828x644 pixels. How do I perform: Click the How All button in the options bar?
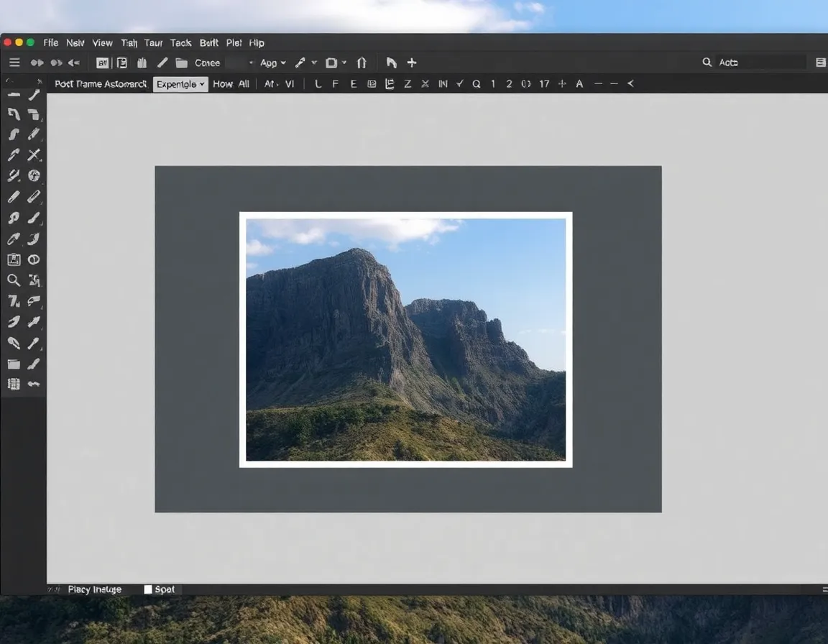pyautogui.click(x=231, y=84)
